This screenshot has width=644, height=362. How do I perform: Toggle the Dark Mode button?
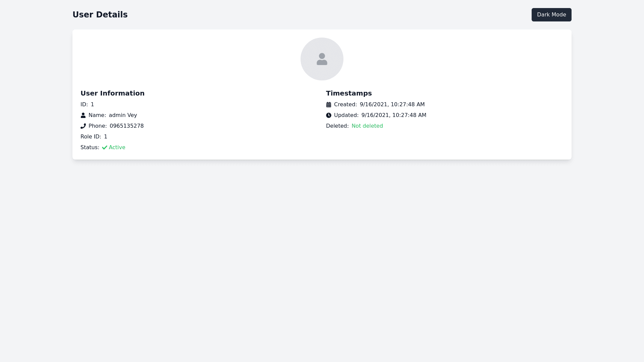(x=551, y=15)
